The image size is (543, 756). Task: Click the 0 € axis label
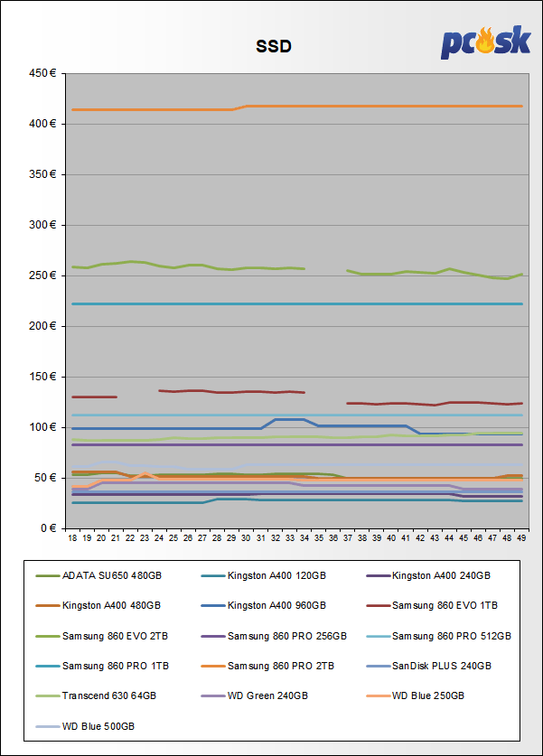(48, 529)
